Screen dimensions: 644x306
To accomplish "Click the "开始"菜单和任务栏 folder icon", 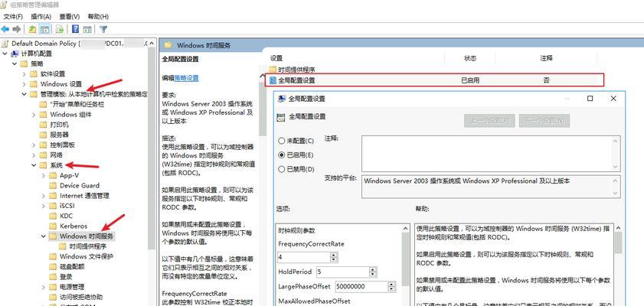I will pos(43,104).
